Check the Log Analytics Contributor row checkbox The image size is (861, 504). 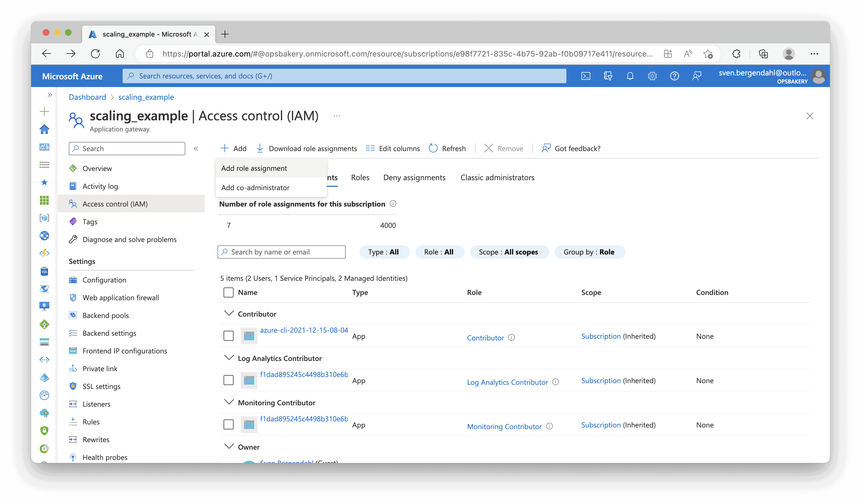tap(228, 380)
